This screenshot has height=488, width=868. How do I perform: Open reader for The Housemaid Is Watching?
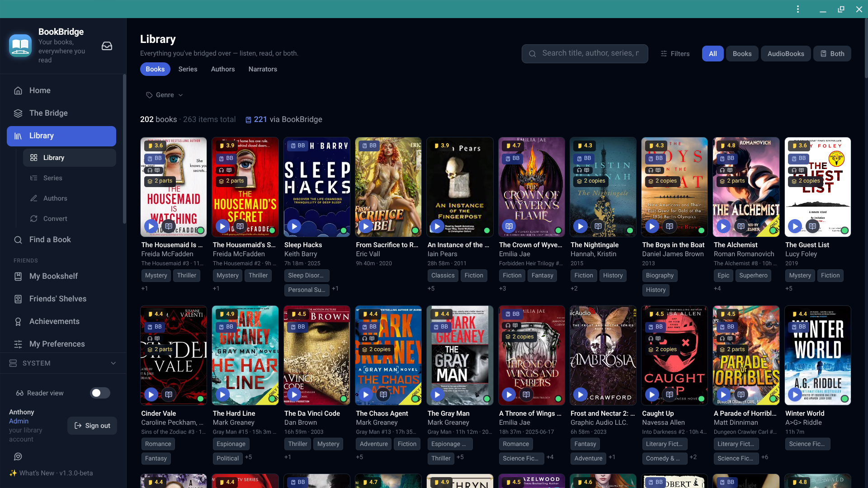[169, 226]
